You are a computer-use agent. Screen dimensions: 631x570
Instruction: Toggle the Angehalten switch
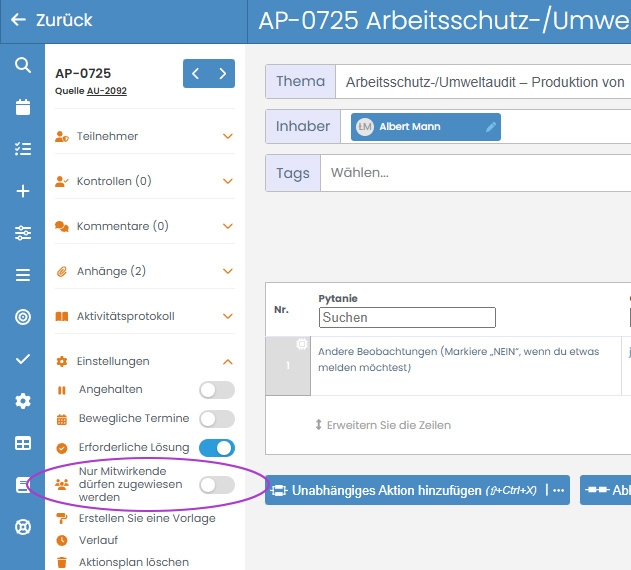[x=217, y=390]
